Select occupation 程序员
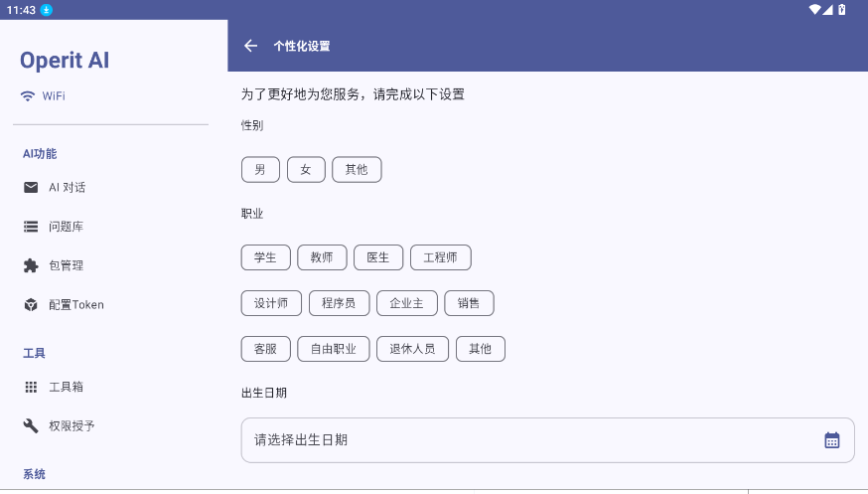 339,303
